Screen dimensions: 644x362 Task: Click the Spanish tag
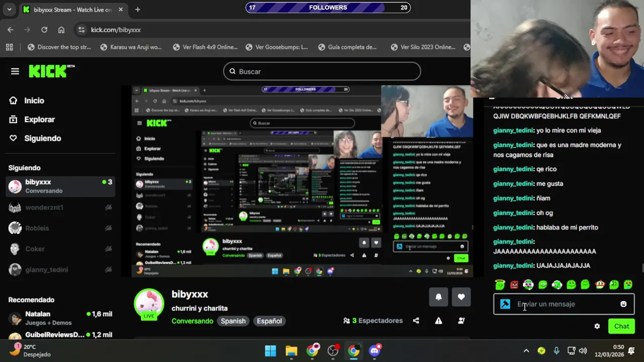coord(233,321)
